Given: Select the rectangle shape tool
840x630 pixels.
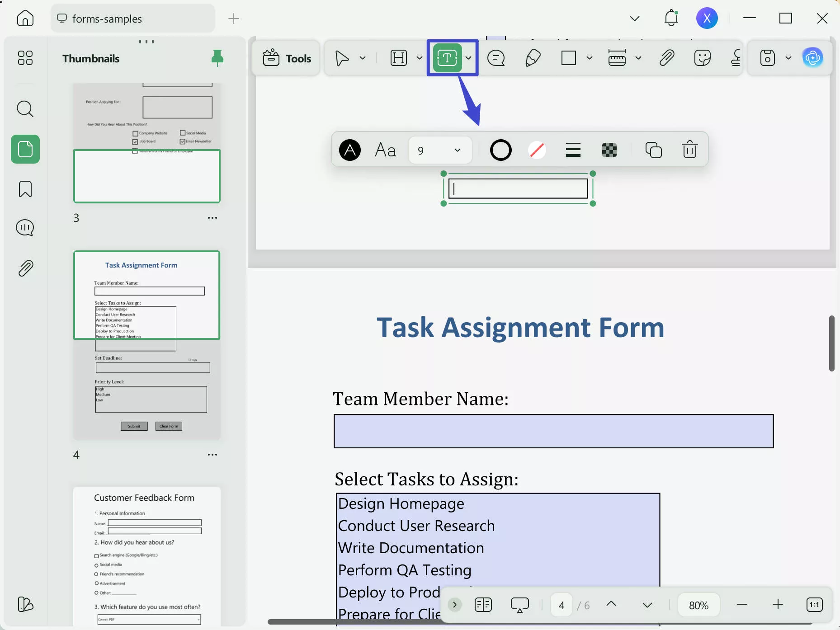Looking at the screenshot, I should coord(569,58).
